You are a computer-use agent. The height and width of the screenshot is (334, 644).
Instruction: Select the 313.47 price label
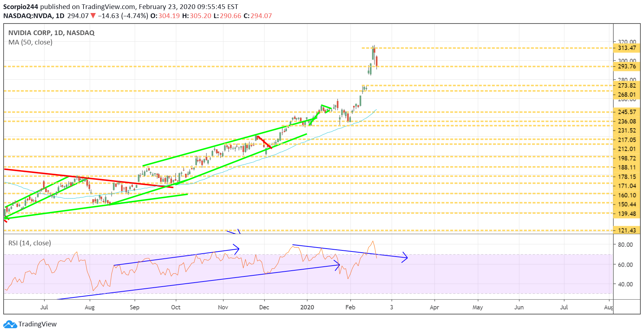point(627,48)
